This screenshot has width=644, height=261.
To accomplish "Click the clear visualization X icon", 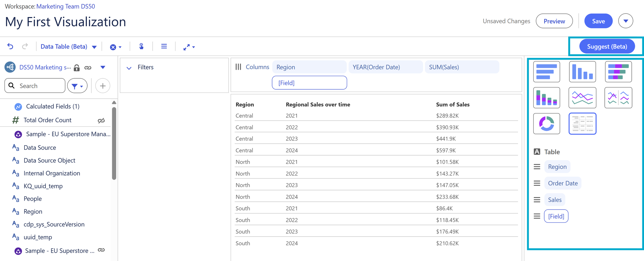I will [x=113, y=47].
